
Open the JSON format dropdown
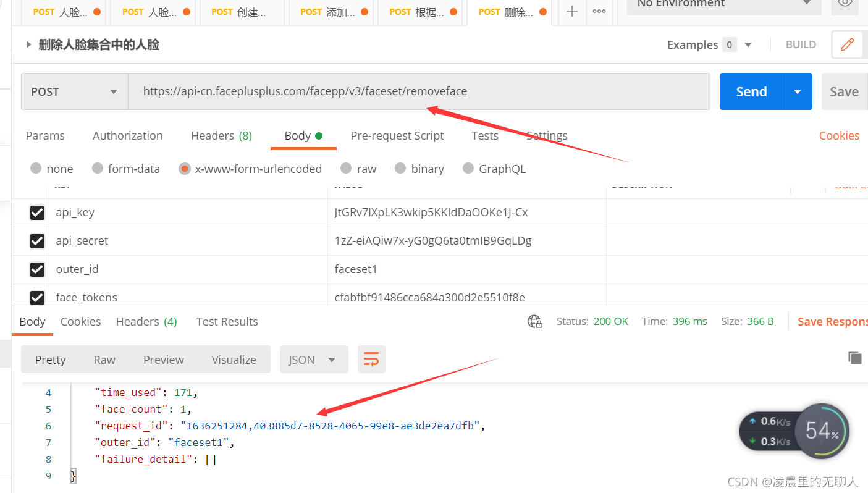tap(314, 360)
